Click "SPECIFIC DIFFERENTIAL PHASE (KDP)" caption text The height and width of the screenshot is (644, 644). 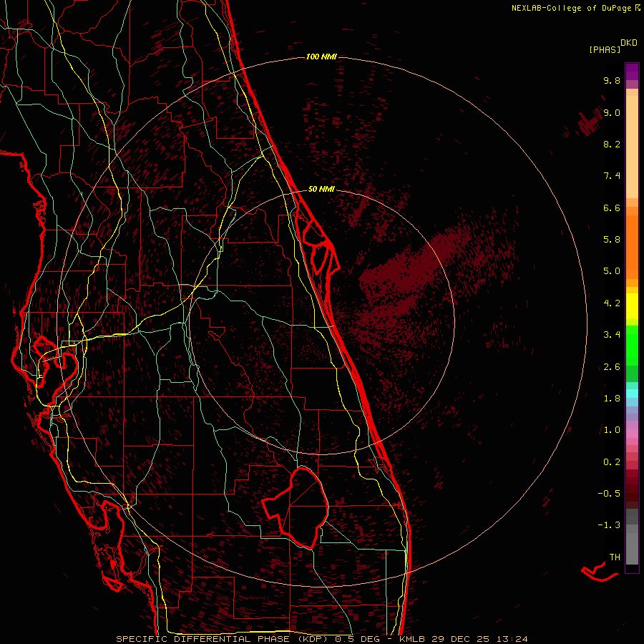[x=224, y=639]
